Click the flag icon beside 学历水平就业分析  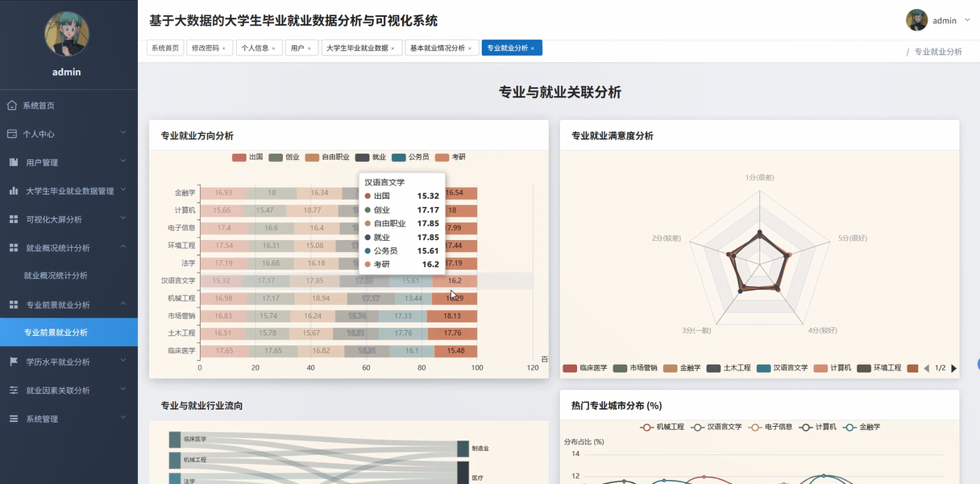[x=14, y=362]
